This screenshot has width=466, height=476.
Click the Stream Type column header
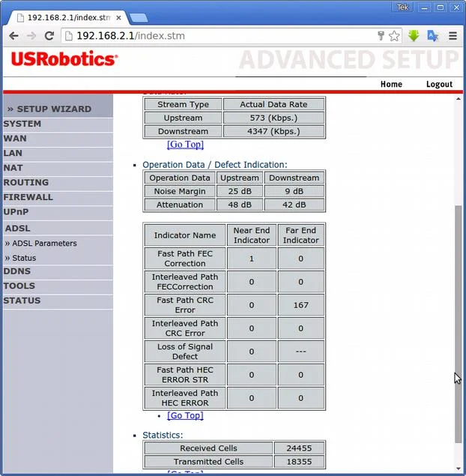coord(184,104)
